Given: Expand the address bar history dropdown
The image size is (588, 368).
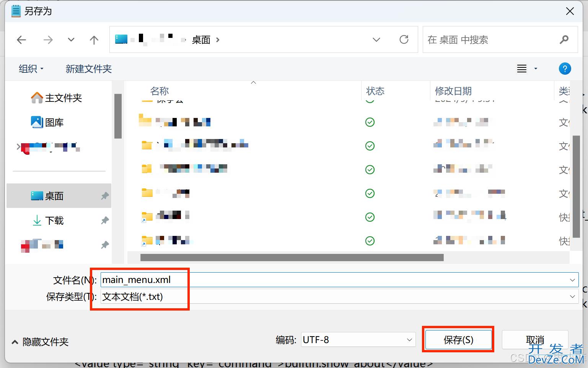Looking at the screenshot, I should (376, 39).
